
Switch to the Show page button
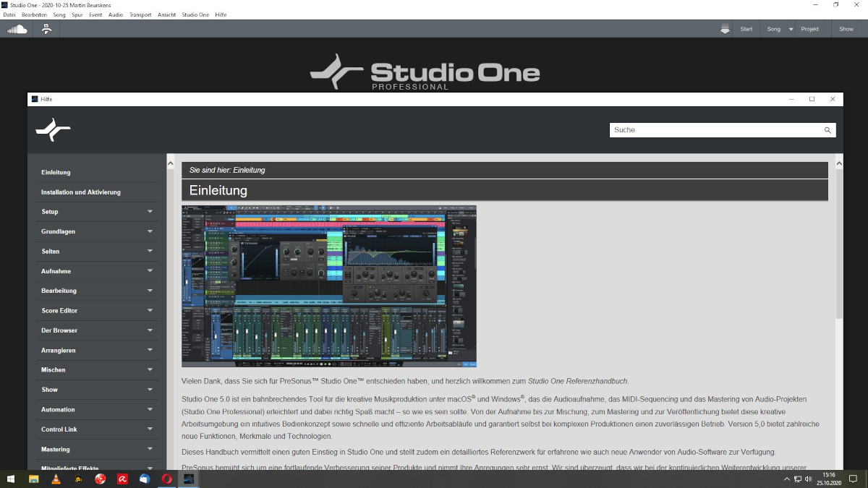click(846, 29)
